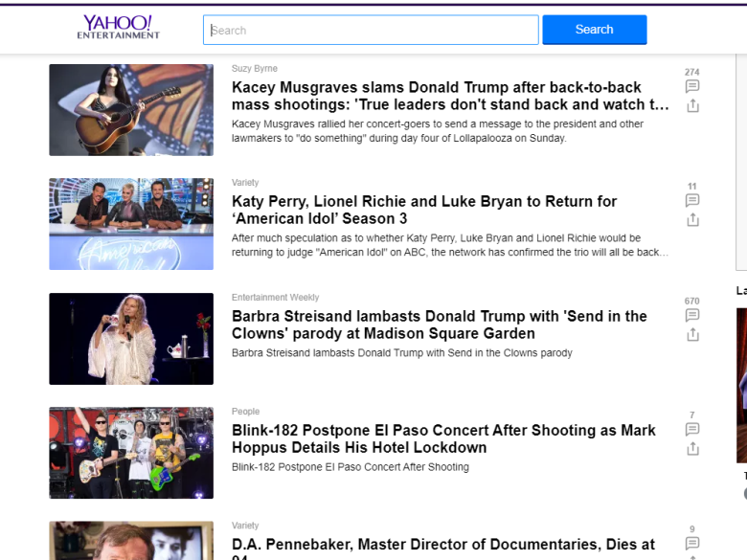This screenshot has width=747, height=560.
Task: Open Blink-182 band thumbnail
Action: pyautogui.click(x=131, y=453)
